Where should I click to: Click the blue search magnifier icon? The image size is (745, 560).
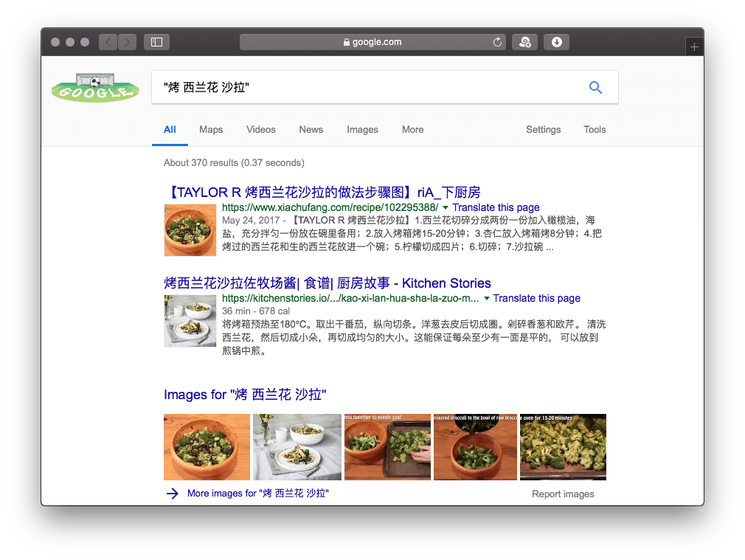click(x=595, y=89)
